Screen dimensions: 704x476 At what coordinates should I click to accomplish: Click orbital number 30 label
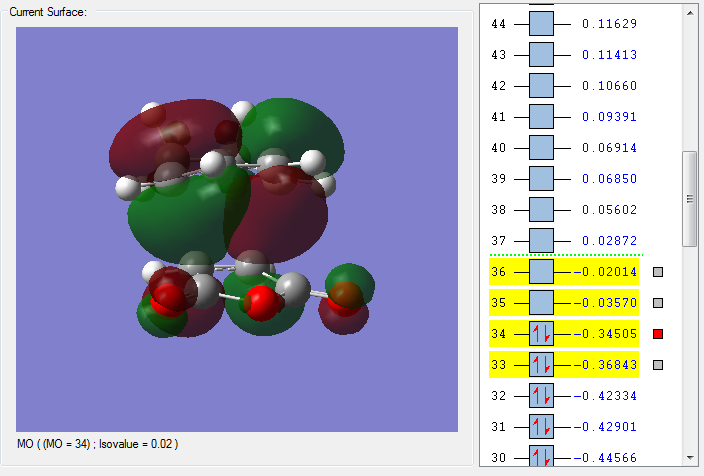click(x=498, y=458)
